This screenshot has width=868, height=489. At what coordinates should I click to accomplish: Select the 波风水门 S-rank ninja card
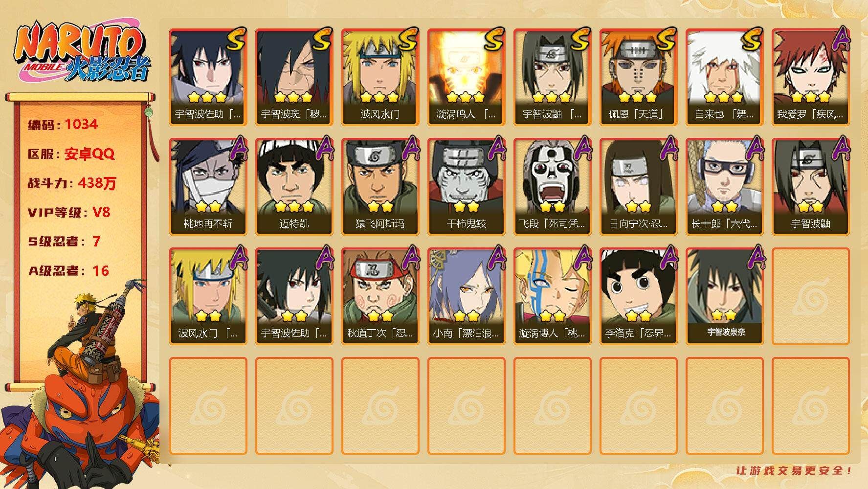click(x=380, y=77)
